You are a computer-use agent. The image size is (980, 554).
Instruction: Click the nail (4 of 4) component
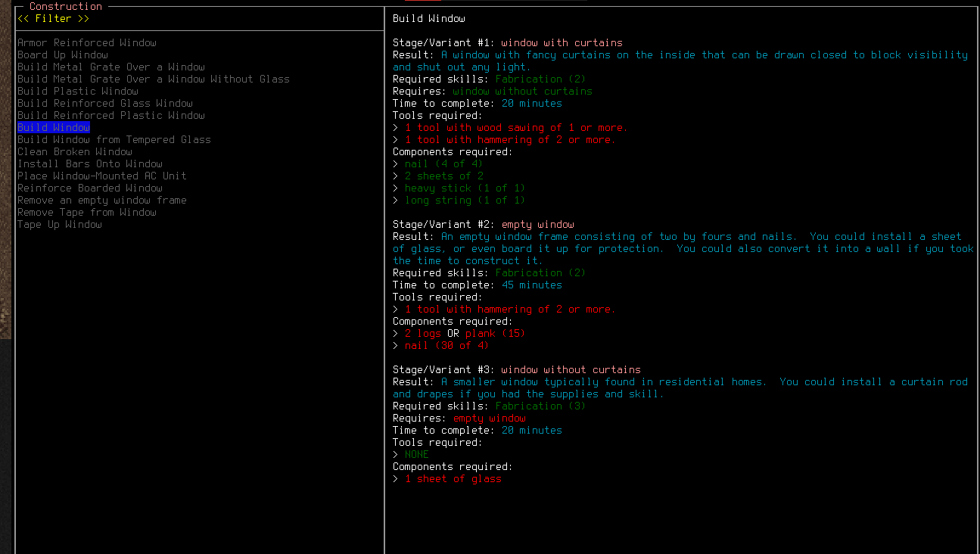pos(444,163)
